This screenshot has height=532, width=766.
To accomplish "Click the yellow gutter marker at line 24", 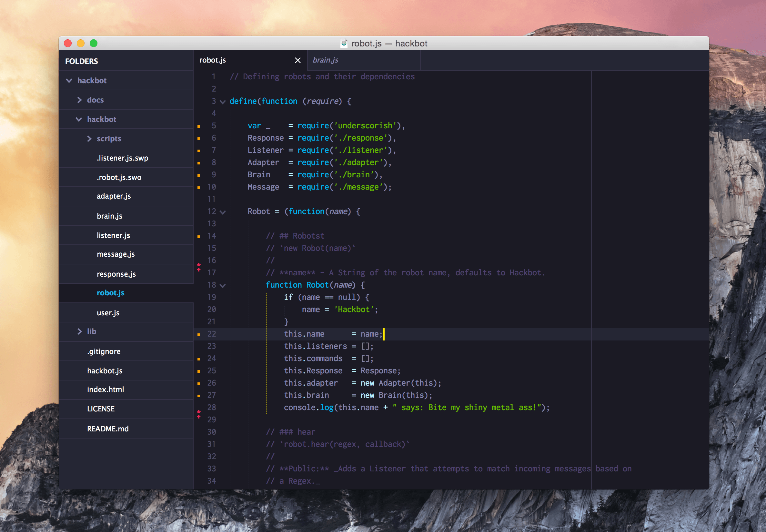I will (x=199, y=358).
